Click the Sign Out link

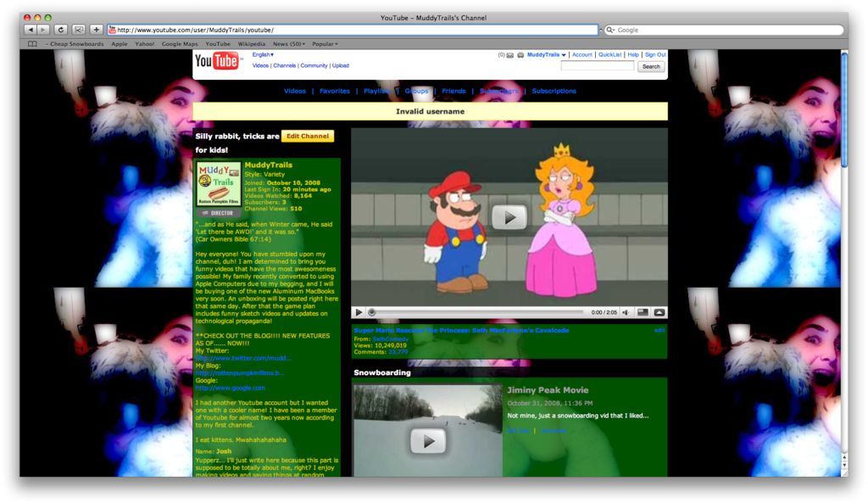pos(655,55)
